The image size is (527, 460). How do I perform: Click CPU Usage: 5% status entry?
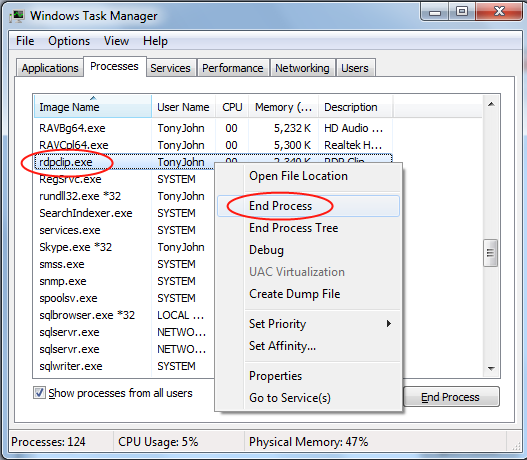point(158,442)
